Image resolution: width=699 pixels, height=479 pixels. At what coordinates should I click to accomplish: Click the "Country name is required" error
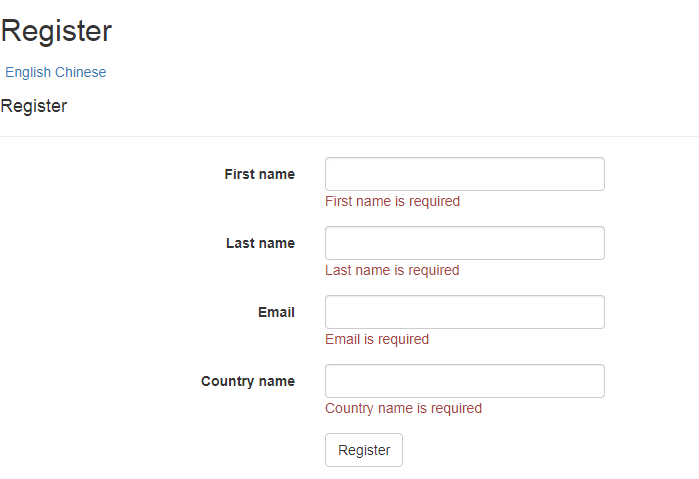(x=403, y=408)
